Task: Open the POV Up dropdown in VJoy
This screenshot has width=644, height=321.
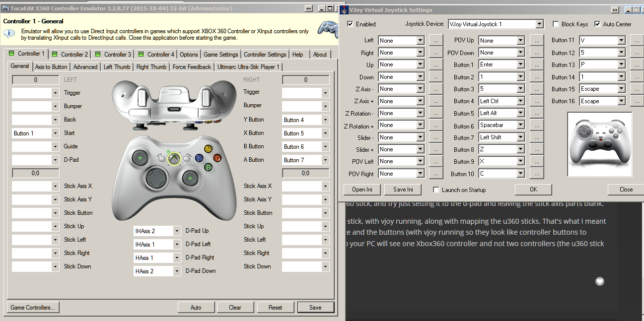Action: click(x=521, y=40)
